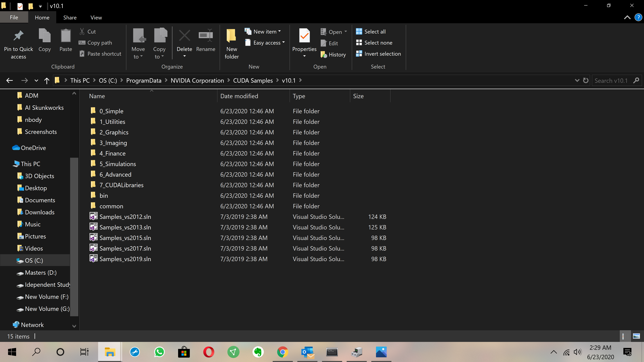644x362 pixels.
Task: Click the Paste ribbon icon
Action: coord(66,36)
